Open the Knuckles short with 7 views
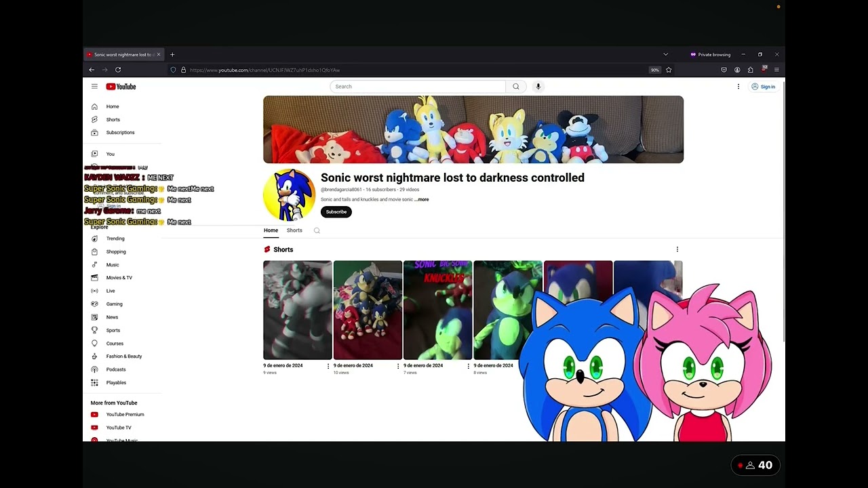This screenshot has height=488, width=868. point(437,310)
